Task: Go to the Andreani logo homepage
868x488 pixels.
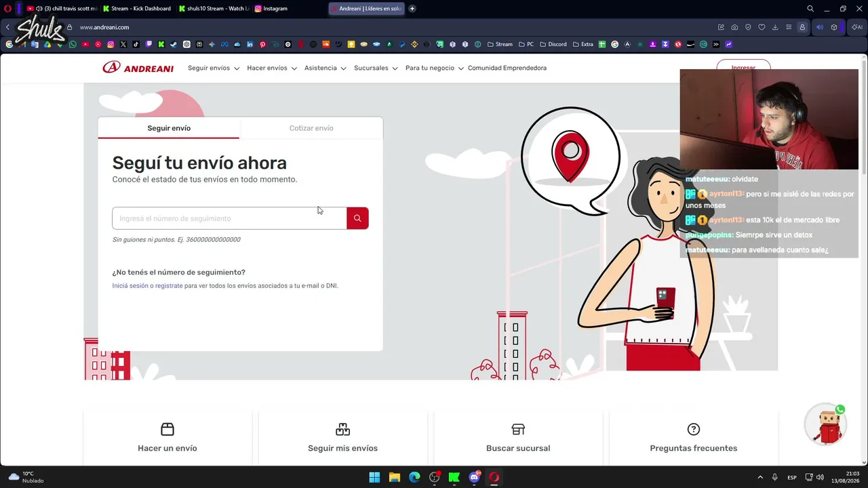Action: coord(138,68)
